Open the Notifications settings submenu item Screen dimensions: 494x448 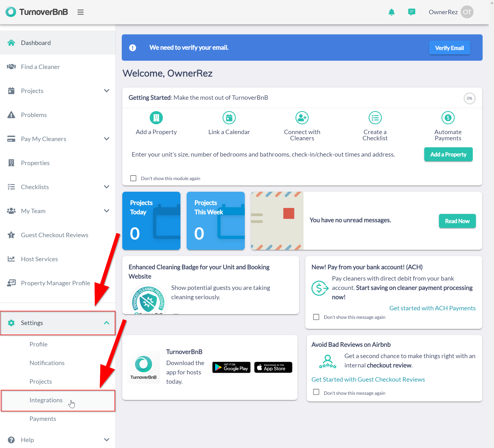[47, 363]
